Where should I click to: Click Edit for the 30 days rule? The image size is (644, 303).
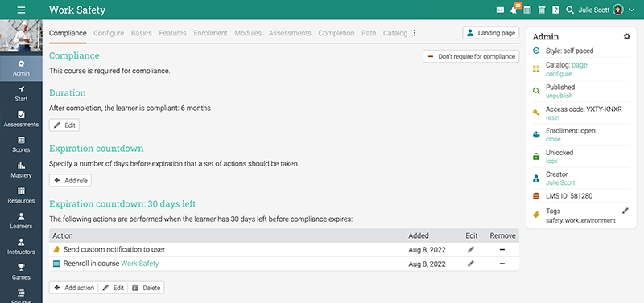click(113, 288)
